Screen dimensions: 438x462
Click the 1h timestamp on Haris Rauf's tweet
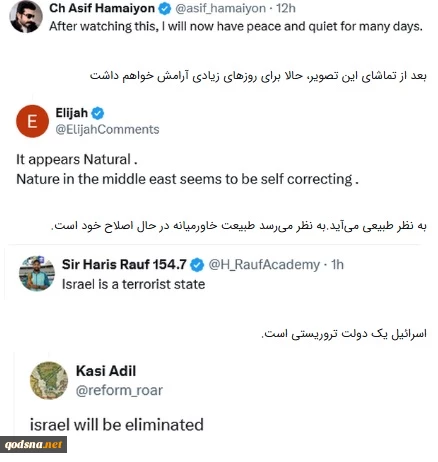337,265
